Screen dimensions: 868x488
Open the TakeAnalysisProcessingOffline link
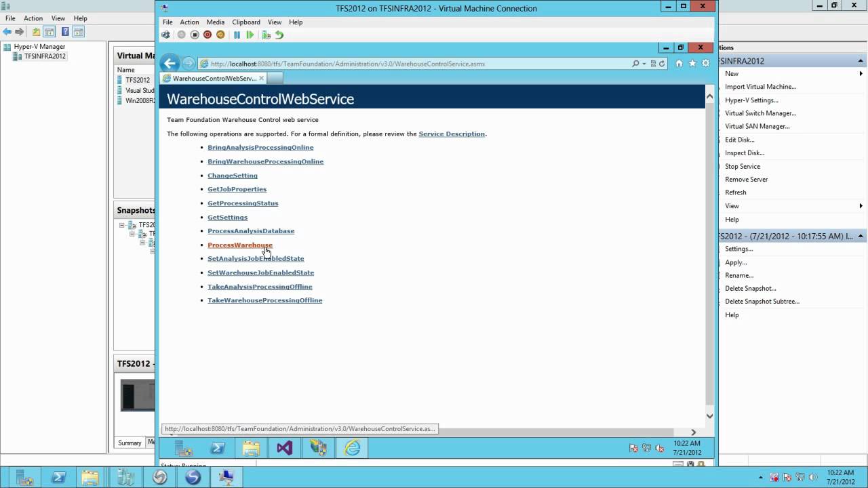click(260, 287)
